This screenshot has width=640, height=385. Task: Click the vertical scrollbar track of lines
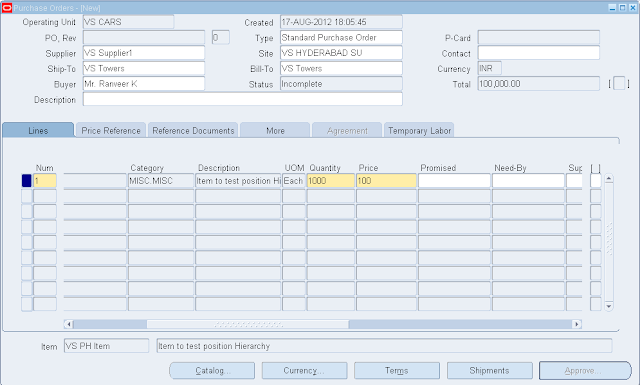point(609,242)
